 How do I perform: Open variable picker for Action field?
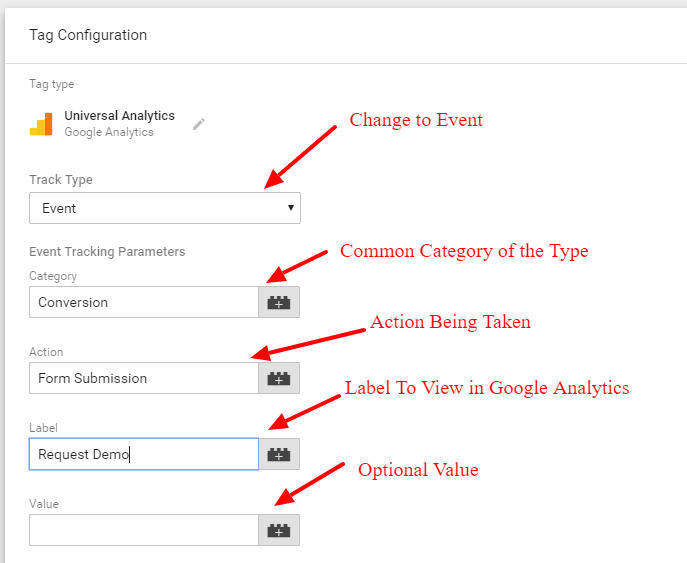[279, 378]
